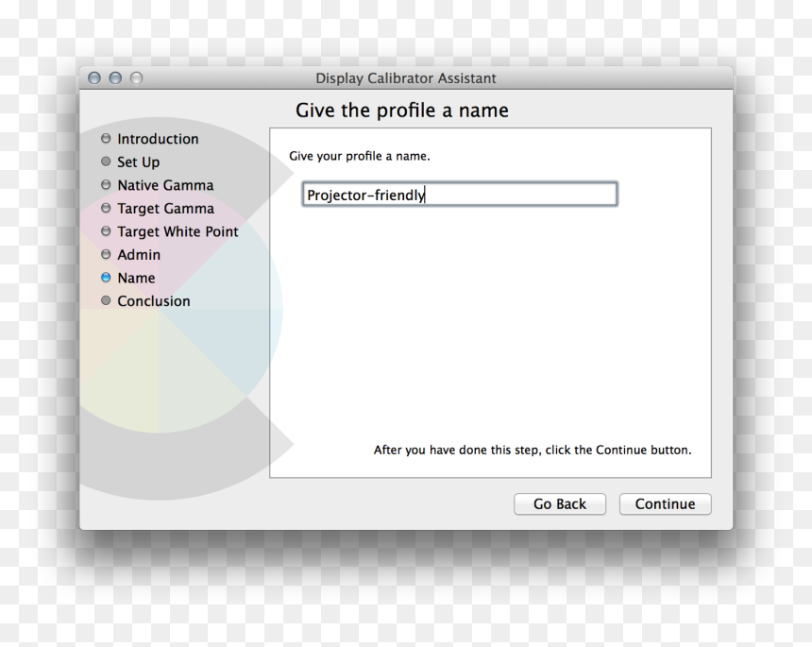This screenshot has width=812, height=647.
Task: Close the Display Calibrator Assistant window
Action: click(x=94, y=77)
